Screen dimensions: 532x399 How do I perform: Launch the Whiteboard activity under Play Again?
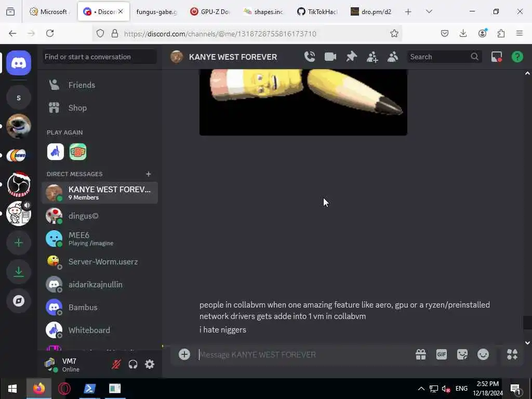click(55, 152)
